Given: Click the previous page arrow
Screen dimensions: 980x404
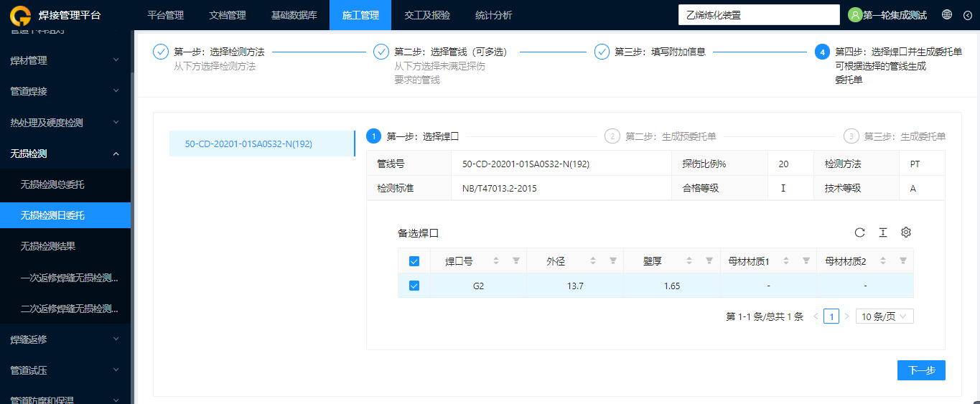Looking at the screenshot, I should tap(816, 316).
